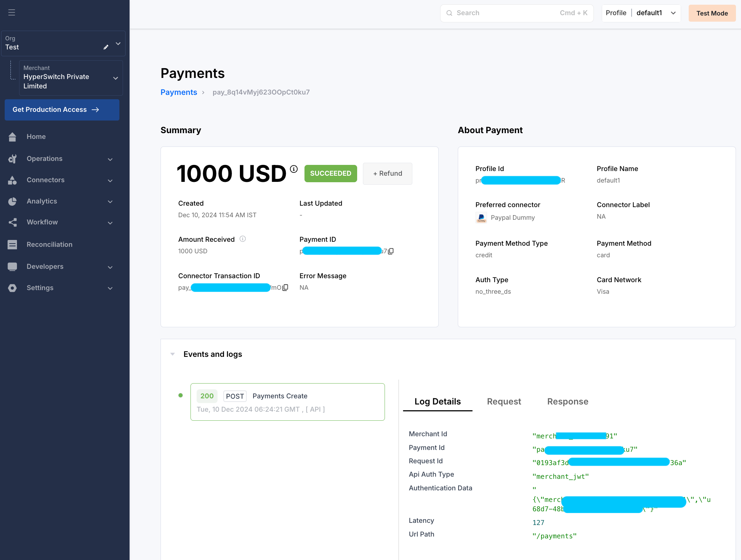Image resolution: width=741 pixels, height=560 pixels.
Task: Click info icon beside 1000 USD amount
Action: tap(294, 169)
